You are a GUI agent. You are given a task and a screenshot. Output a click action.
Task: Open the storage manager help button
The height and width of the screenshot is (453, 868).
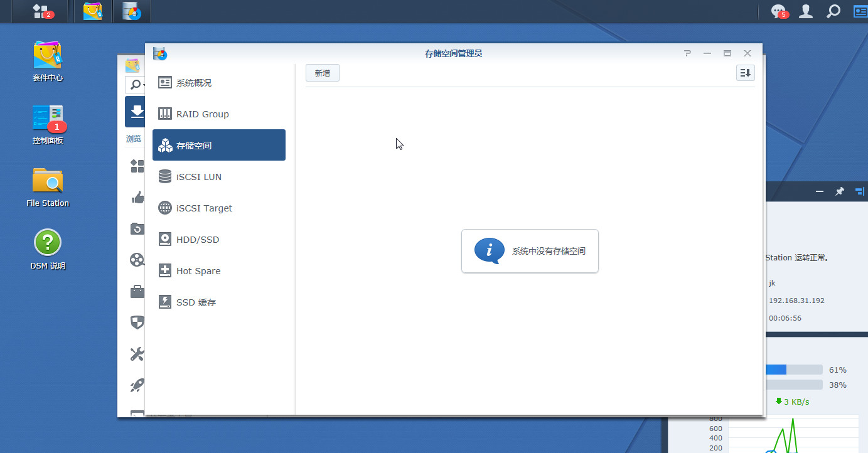tap(688, 53)
